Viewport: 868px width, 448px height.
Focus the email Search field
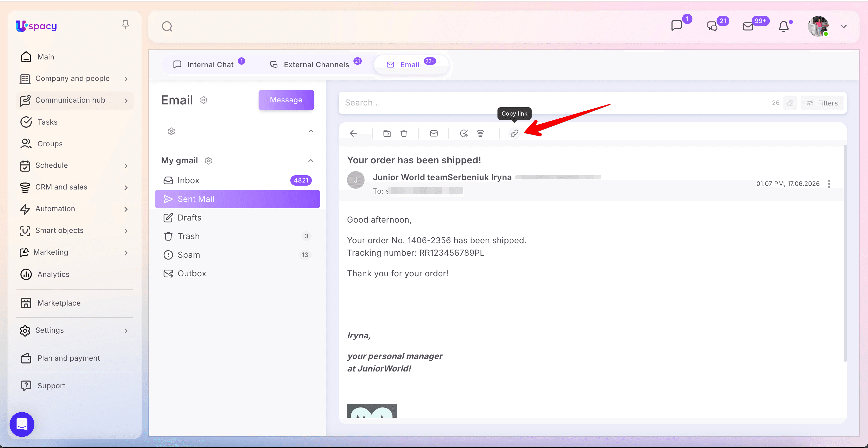(553, 103)
